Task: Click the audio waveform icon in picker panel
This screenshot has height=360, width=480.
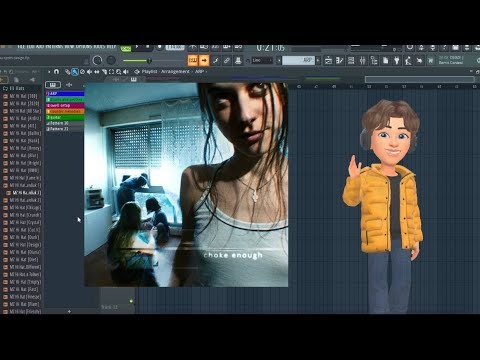Action: [x=69, y=85]
